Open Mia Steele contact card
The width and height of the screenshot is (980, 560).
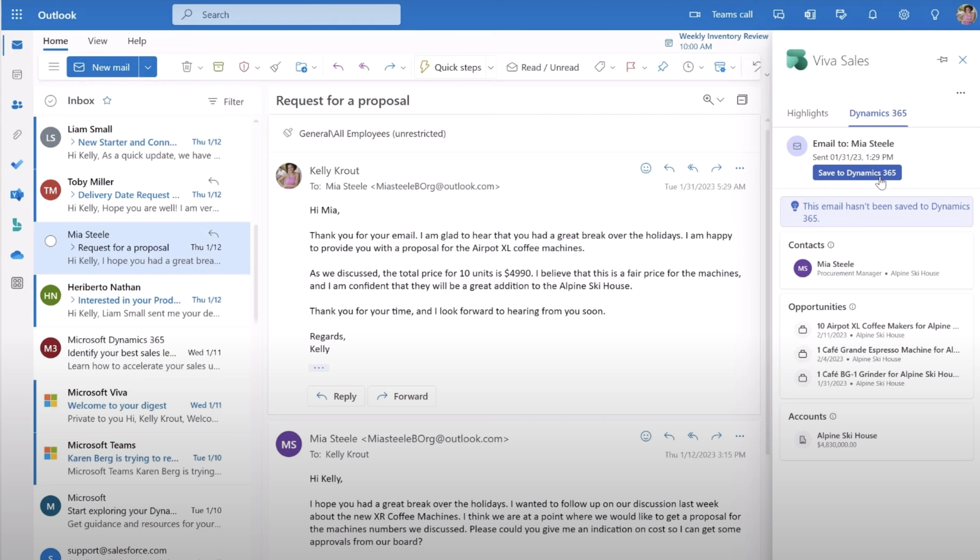[876, 268]
